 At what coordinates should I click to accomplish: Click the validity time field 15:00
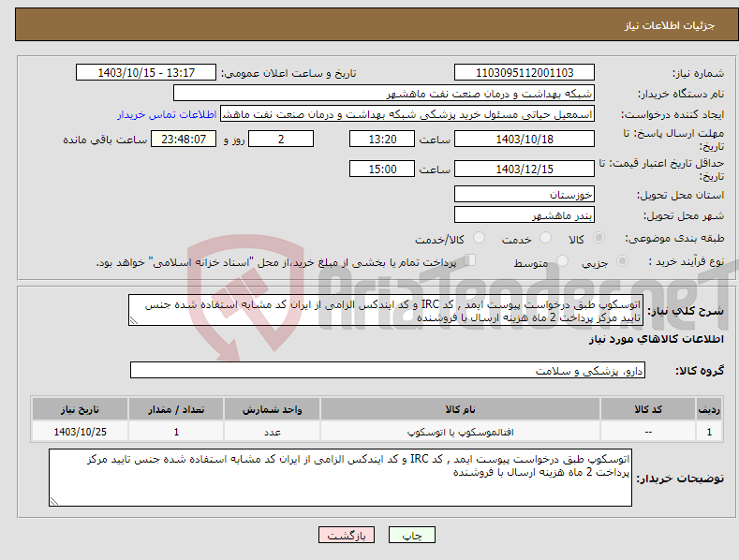382,169
